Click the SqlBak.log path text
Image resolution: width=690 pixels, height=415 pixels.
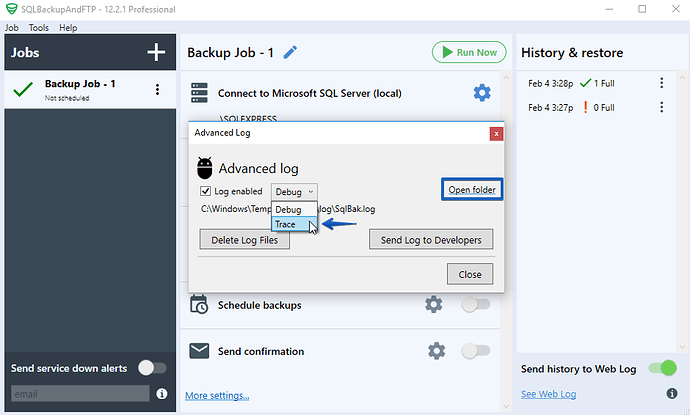(x=288, y=209)
